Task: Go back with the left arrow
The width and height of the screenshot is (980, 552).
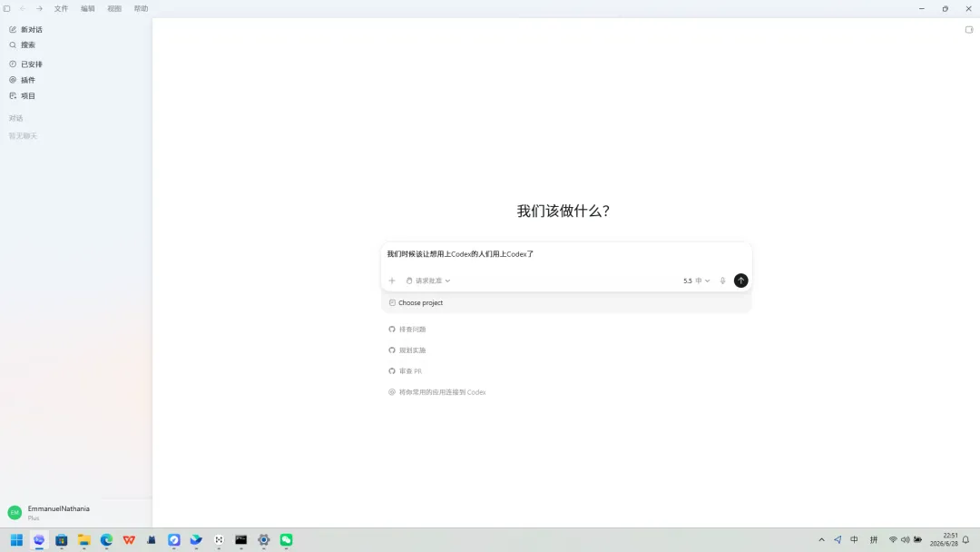Action: click(23, 9)
